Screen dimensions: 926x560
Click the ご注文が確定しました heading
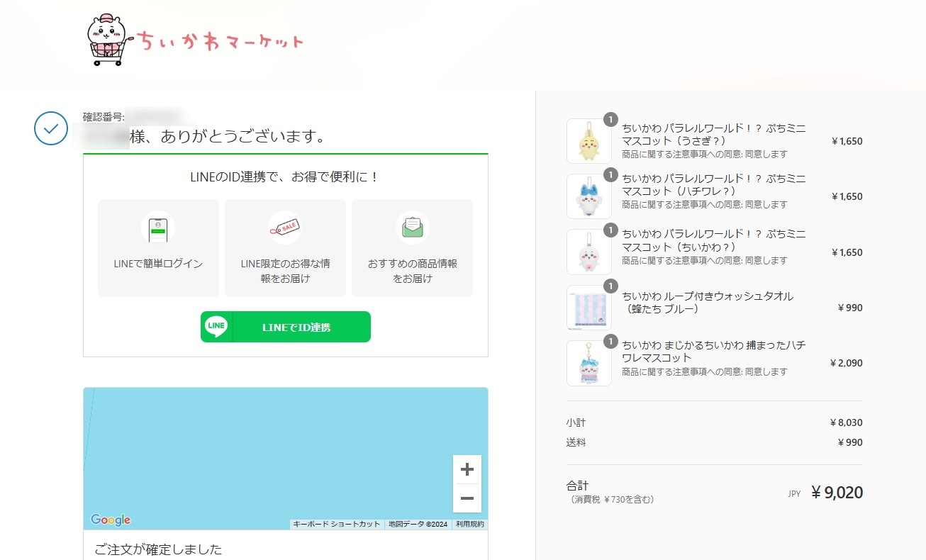click(x=158, y=549)
